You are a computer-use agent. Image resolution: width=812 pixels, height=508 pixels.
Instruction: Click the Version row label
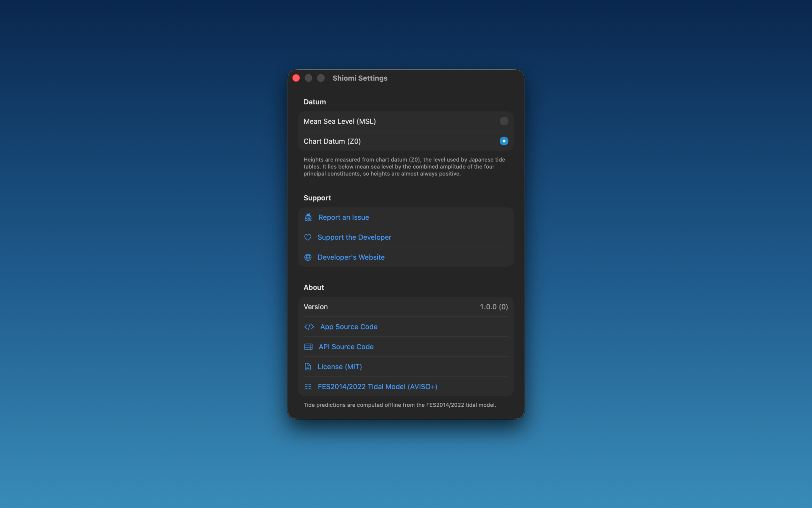tap(316, 307)
